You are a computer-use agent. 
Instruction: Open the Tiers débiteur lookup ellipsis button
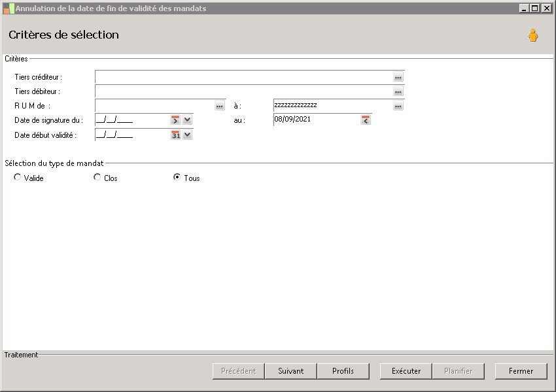click(398, 91)
